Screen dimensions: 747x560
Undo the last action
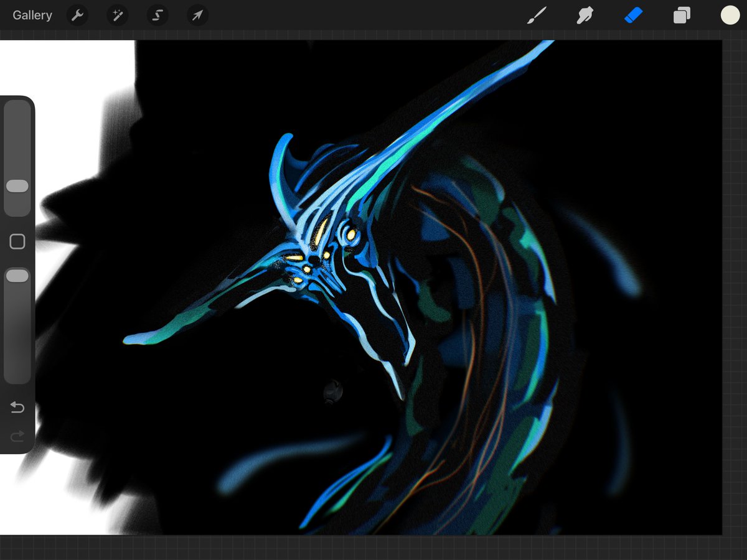click(x=17, y=408)
